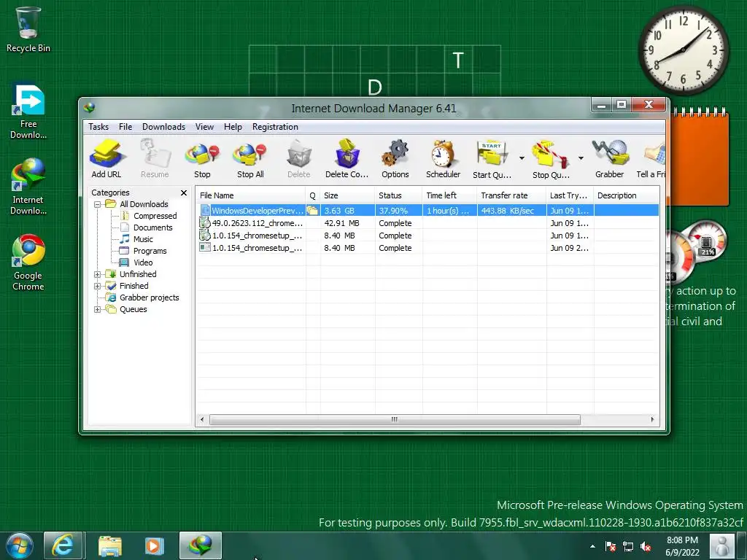Select the Documents category
The height and width of the screenshot is (560, 747).
click(x=153, y=227)
